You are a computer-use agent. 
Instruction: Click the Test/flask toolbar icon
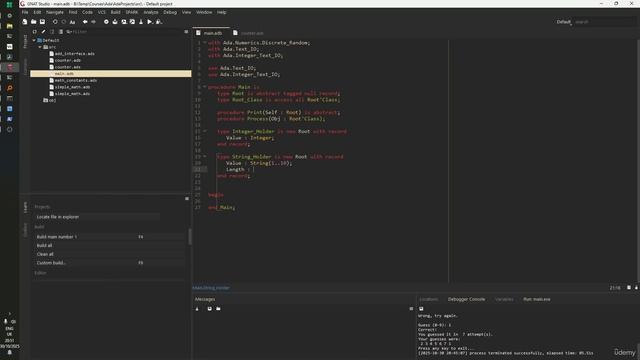click(x=141, y=22)
